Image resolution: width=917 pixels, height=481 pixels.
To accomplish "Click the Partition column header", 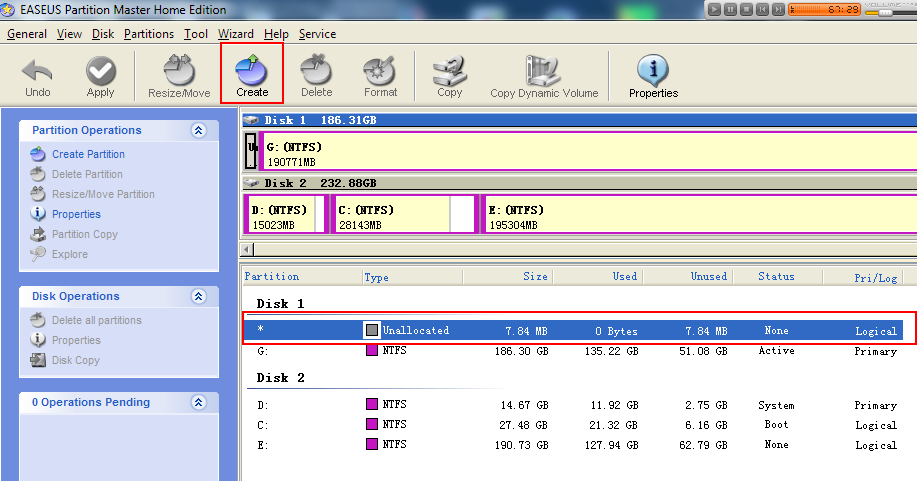I will [302, 277].
